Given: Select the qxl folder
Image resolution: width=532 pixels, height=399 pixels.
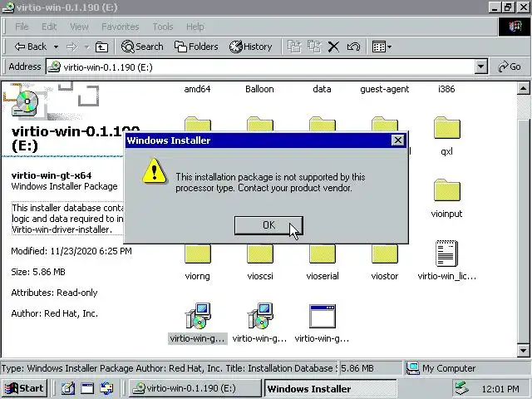Looking at the screenshot, I should click(447, 135).
